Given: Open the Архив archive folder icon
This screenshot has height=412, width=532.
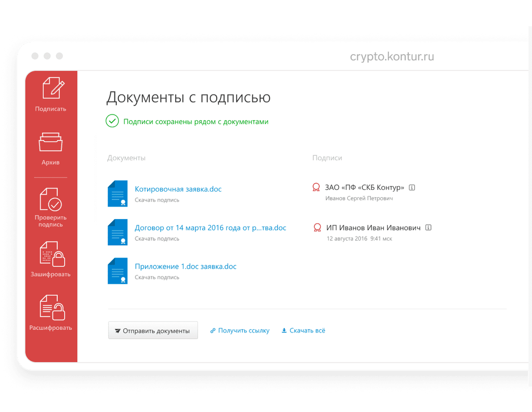Looking at the screenshot, I should coord(51,142).
